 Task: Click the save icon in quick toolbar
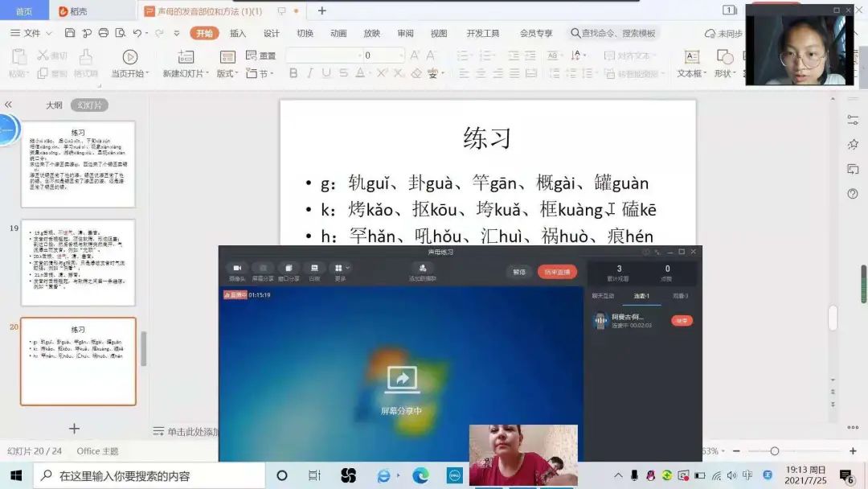click(70, 33)
